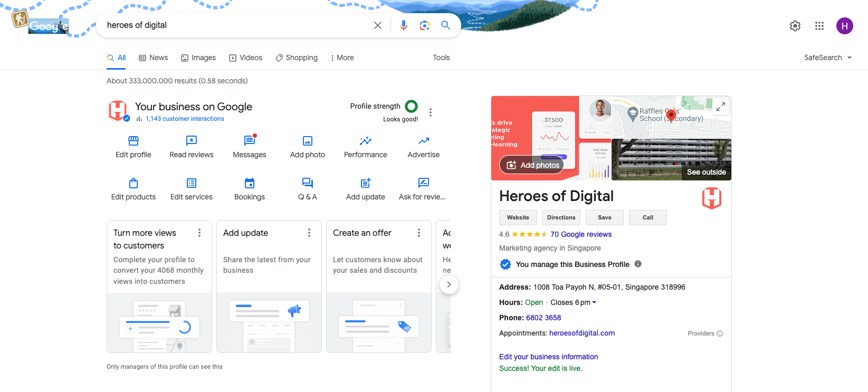Select the Add update icon
868x392 pixels.
366,183
